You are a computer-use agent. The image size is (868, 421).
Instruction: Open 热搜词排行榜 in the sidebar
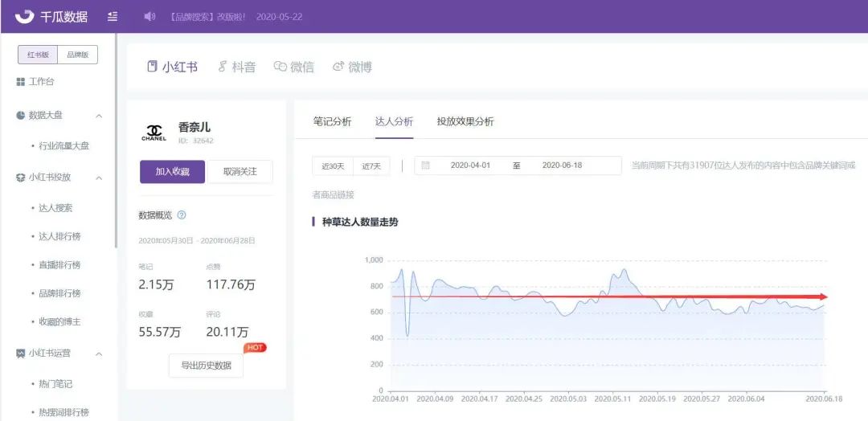pos(64,412)
